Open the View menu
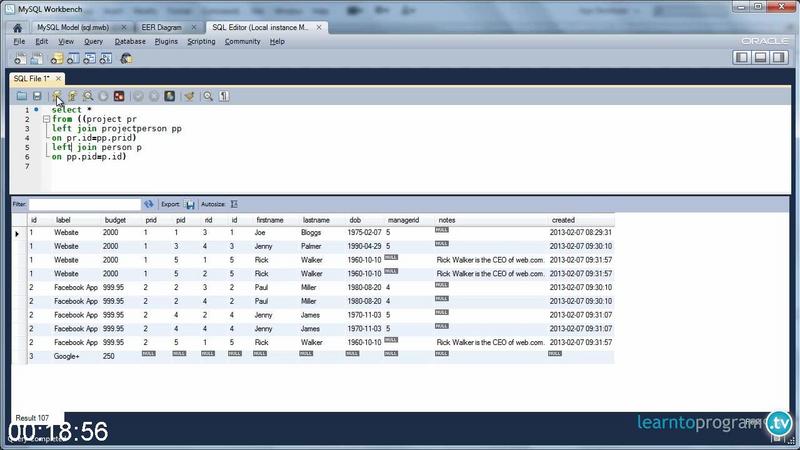 (66, 41)
